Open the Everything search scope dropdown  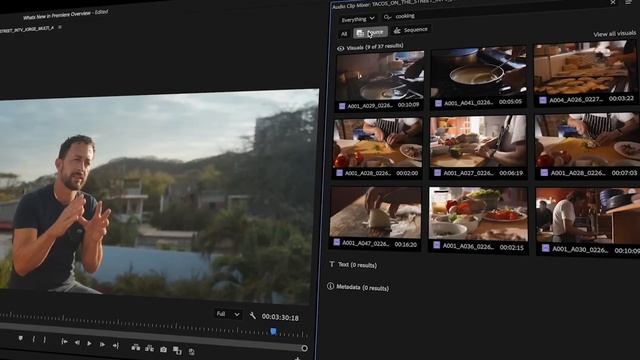click(x=358, y=19)
